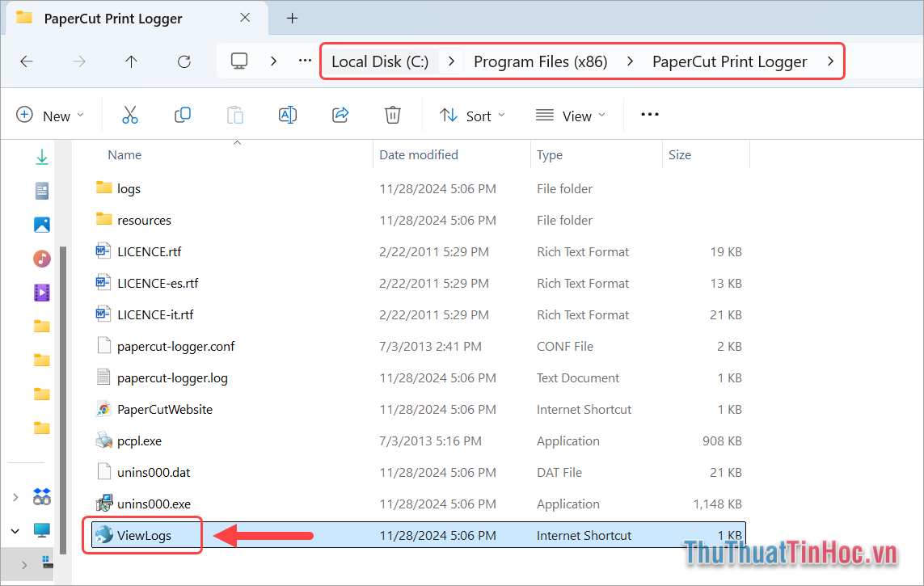924x586 pixels.
Task: Click the CONF File type cell
Action: click(564, 346)
